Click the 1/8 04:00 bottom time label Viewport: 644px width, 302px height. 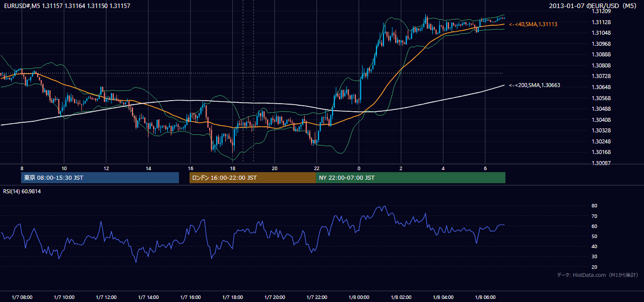click(443, 297)
